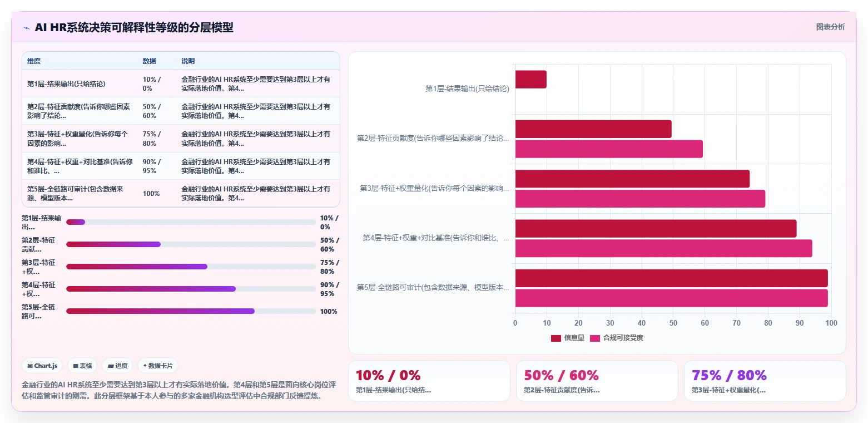
Task: Click the 第4层 合规可接受度 pink bar
Action: pyautogui.click(x=663, y=248)
